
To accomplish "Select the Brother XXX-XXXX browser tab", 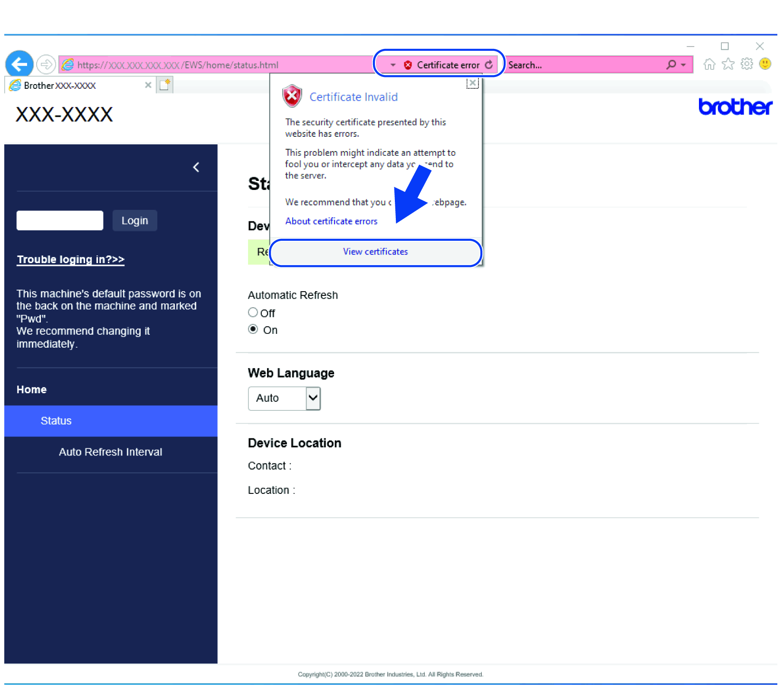I will pos(80,85).
